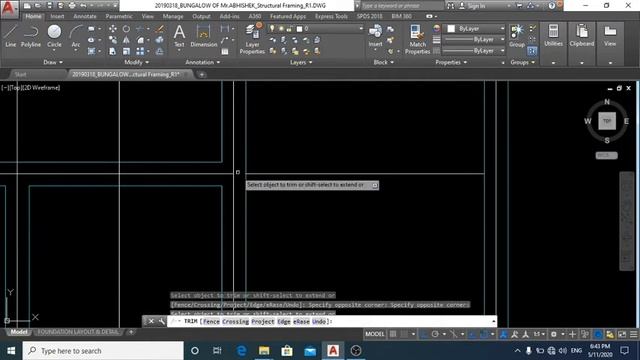Image resolution: width=640 pixels, height=360 pixels.
Task: Click the Type here to search box
Action: pos(103,351)
